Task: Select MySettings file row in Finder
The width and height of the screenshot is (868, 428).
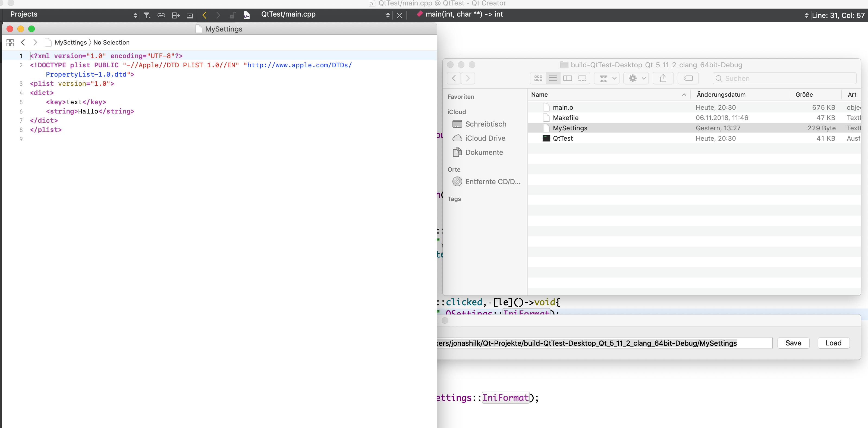Action: point(694,128)
